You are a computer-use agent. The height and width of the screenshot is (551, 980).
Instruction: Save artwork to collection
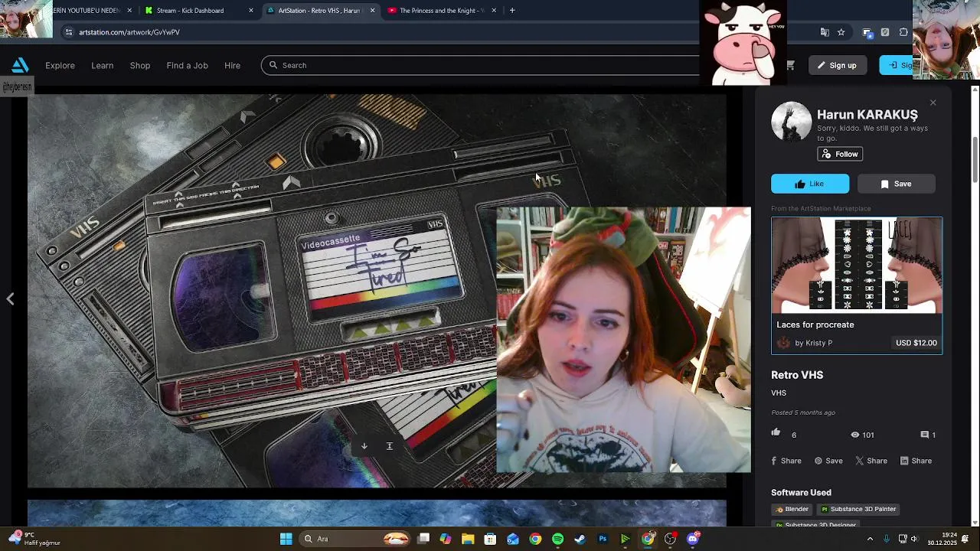click(x=896, y=184)
